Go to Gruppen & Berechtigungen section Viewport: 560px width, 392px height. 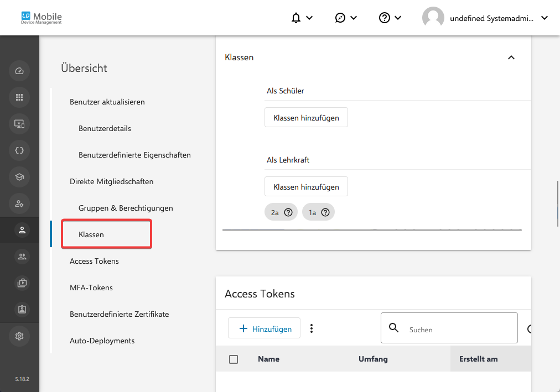[126, 208]
